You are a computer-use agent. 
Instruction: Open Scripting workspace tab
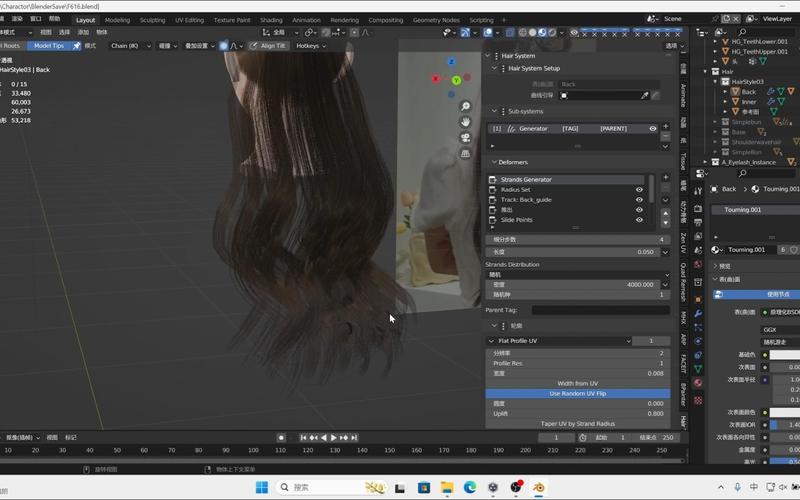coord(481,20)
